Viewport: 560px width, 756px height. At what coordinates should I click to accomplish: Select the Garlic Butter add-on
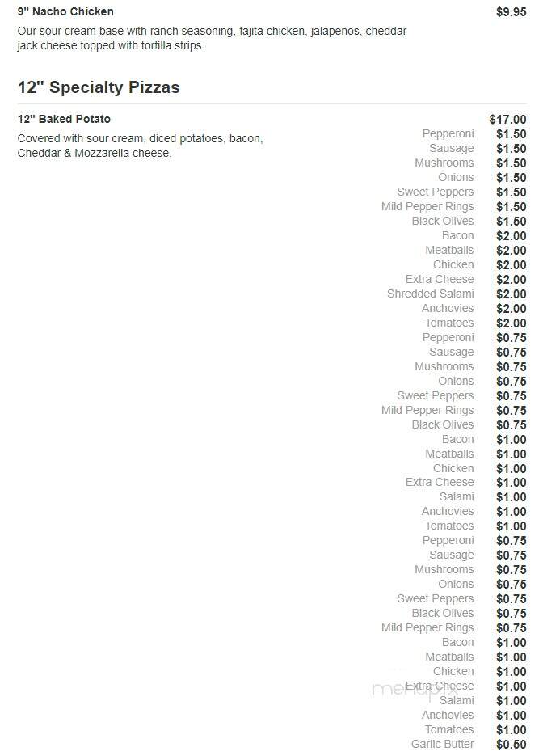[442, 744]
